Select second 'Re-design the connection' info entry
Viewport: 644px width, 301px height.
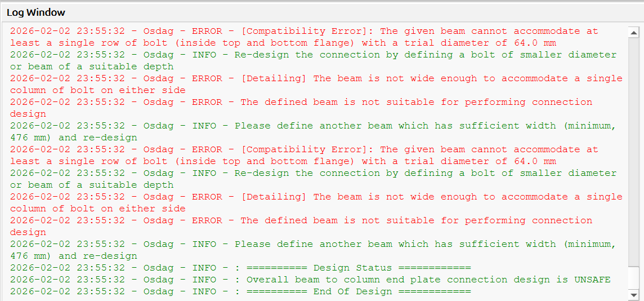(313, 179)
